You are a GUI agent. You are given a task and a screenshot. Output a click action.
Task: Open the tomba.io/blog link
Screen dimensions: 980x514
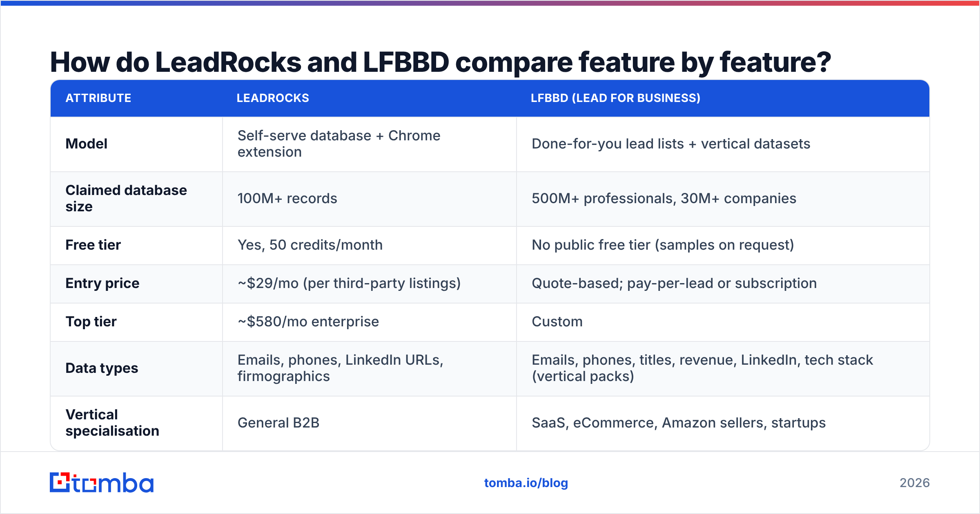point(526,483)
